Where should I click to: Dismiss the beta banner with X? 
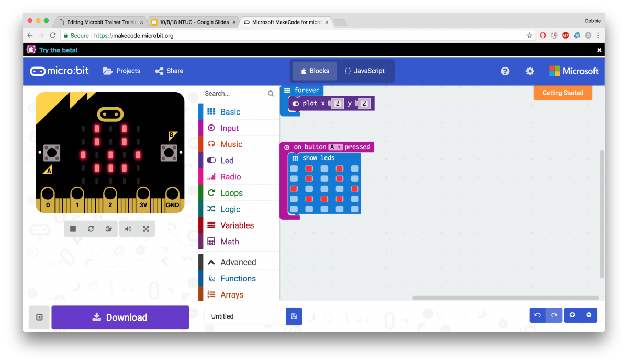(599, 50)
